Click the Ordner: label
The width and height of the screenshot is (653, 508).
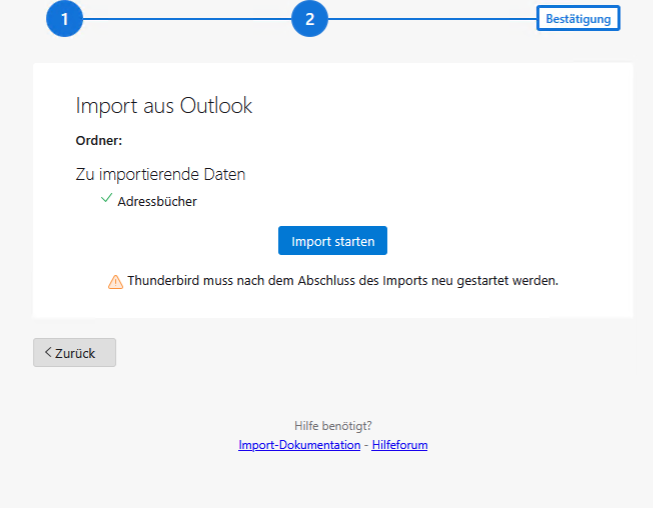tap(99, 140)
